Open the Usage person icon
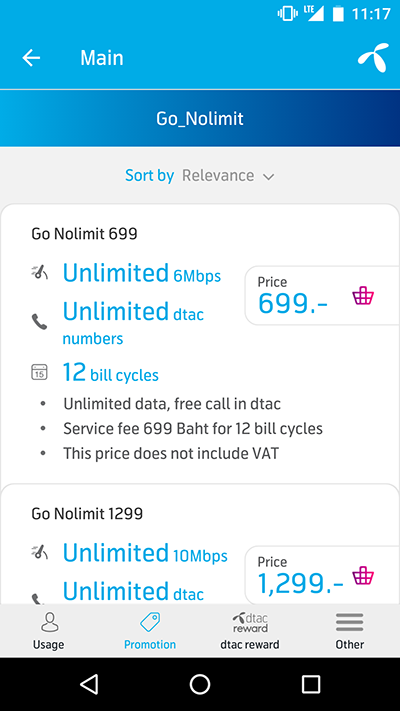400x711 pixels. pos(49,623)
